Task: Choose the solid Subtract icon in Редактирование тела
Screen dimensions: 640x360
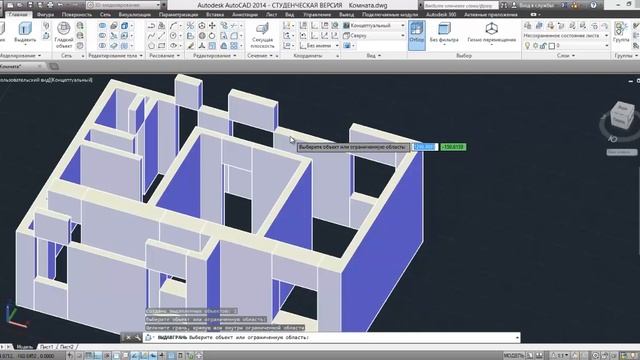Action: 102,36
